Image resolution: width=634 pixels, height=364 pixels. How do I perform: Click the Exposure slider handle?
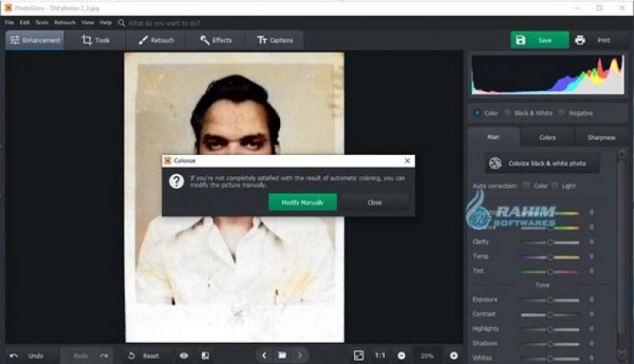point(550,301)
